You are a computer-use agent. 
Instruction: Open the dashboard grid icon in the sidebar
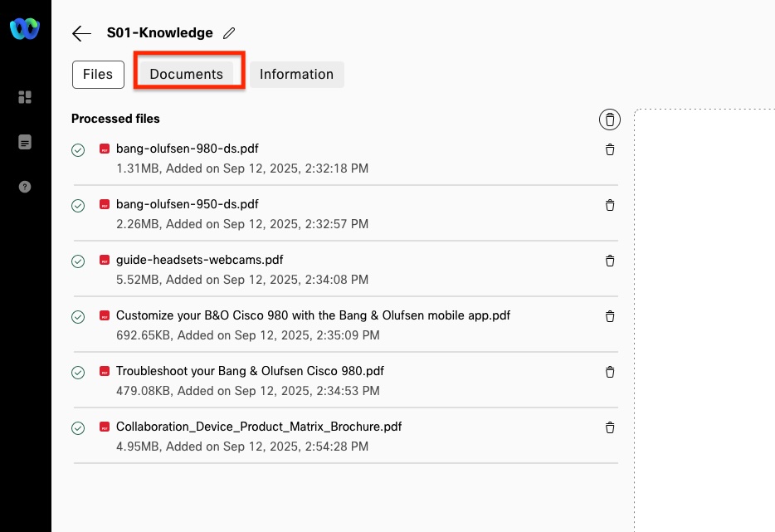(x=25, y=98)
